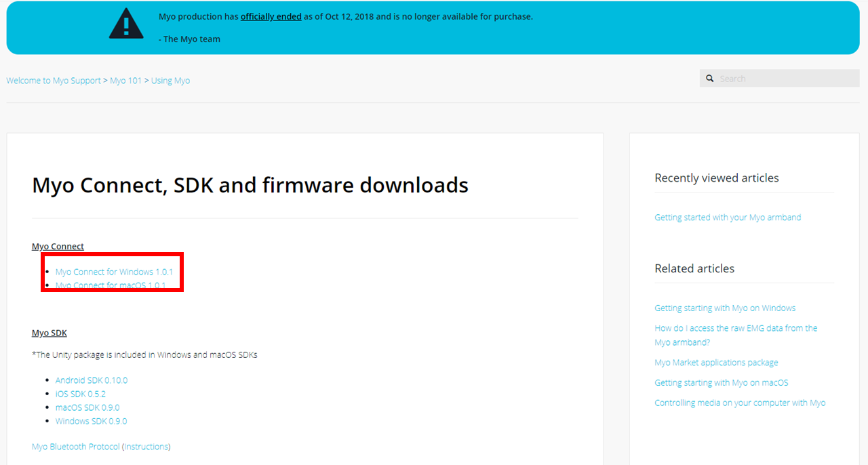Viewport: 868px width, 465px height.
Task: Click the 'Recently viewed articles' heading
Action: pos(717,178)
